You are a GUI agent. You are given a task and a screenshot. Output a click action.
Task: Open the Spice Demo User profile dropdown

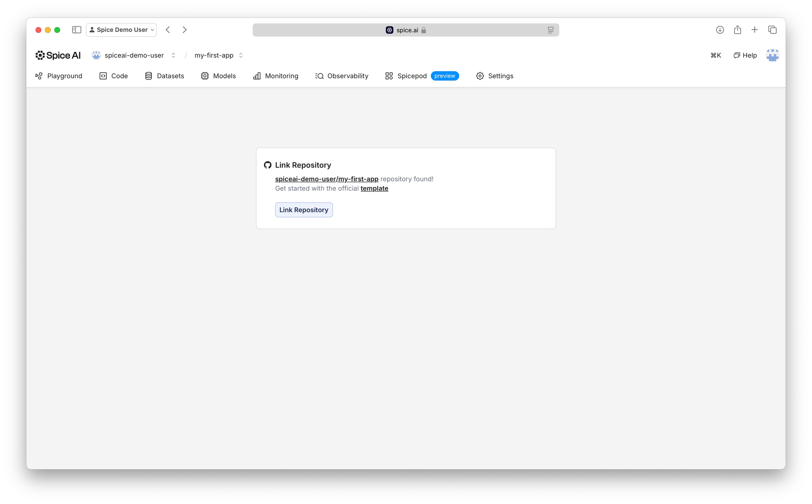tap(122, 30)
